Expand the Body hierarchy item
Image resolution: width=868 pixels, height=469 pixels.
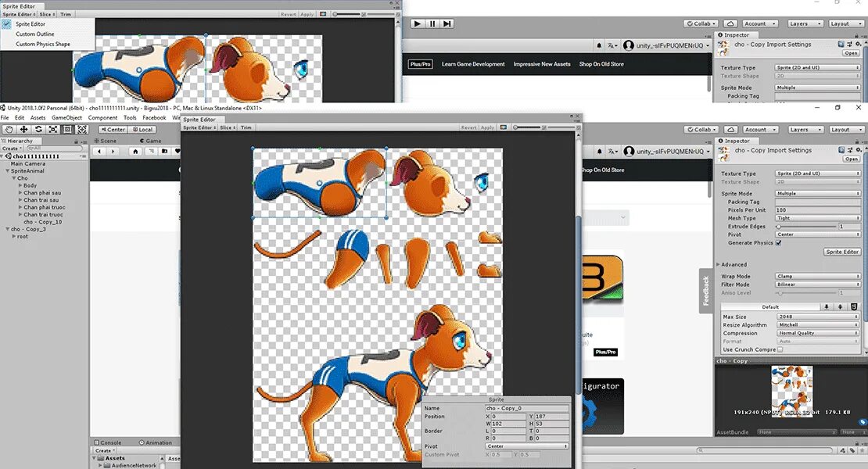(x=20, y=186)
